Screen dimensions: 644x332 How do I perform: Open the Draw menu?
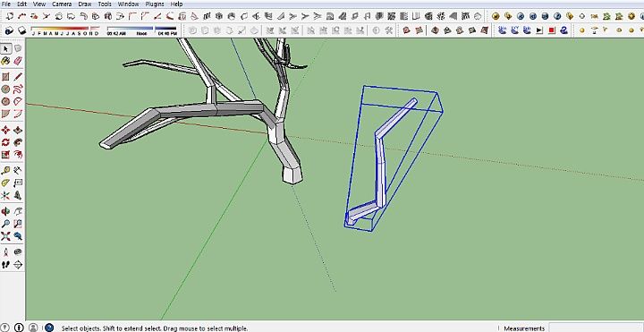[85, 4]
